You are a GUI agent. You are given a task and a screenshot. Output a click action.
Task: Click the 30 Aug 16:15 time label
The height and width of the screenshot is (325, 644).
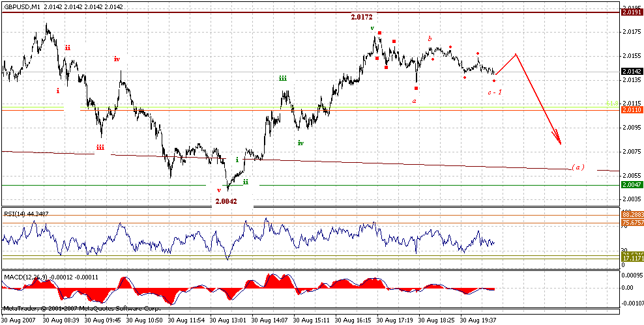coord(353,319)
